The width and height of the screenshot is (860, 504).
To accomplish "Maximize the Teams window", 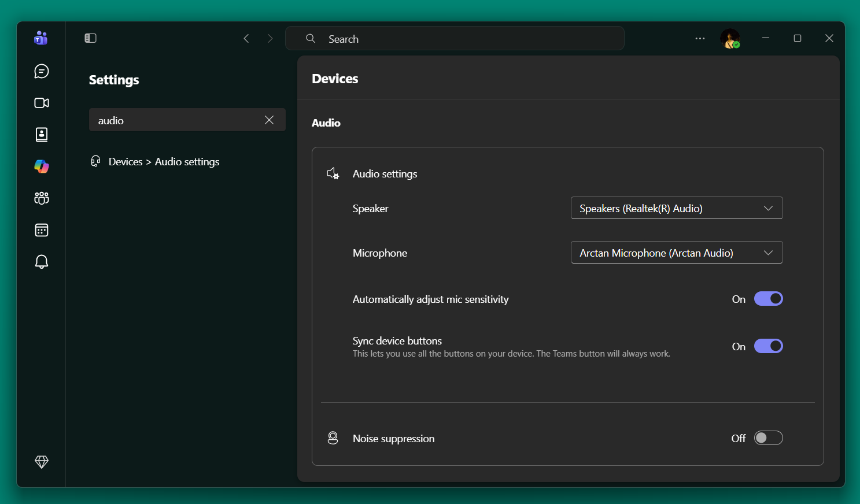I will (798, 38).
